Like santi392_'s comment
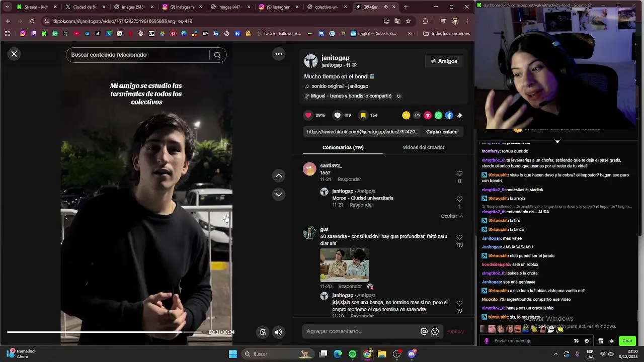 coord(459,174)
